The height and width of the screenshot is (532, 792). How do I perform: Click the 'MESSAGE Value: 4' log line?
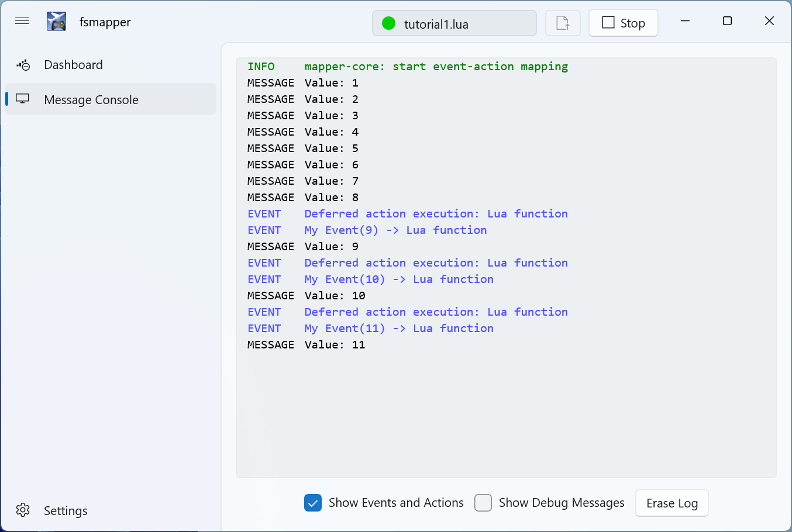click(x=303, y=132)
